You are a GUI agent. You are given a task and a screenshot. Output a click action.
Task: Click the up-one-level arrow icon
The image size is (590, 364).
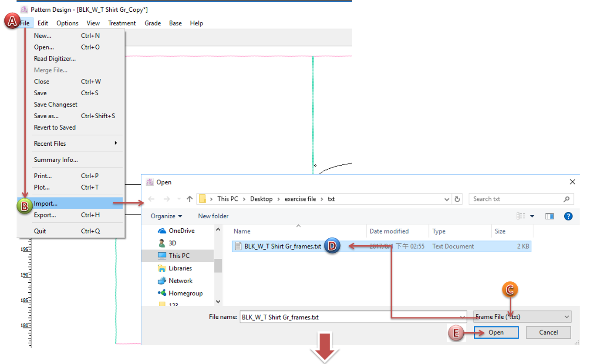189,199
